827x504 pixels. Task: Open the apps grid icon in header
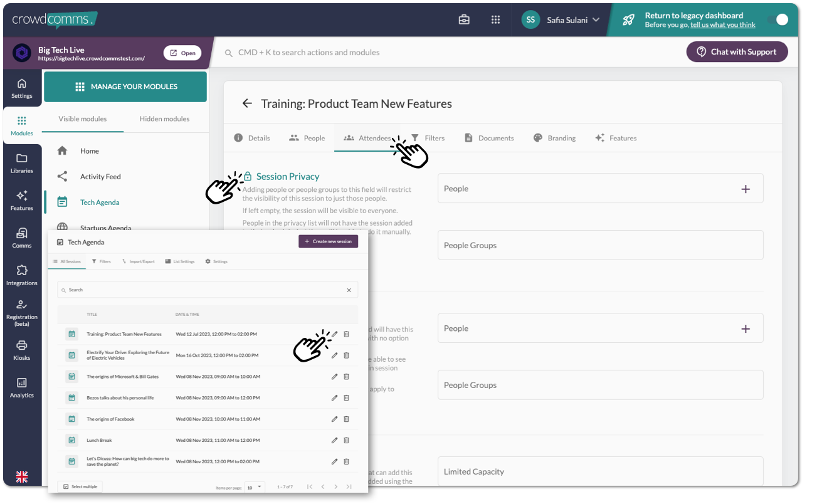(495, 19)
